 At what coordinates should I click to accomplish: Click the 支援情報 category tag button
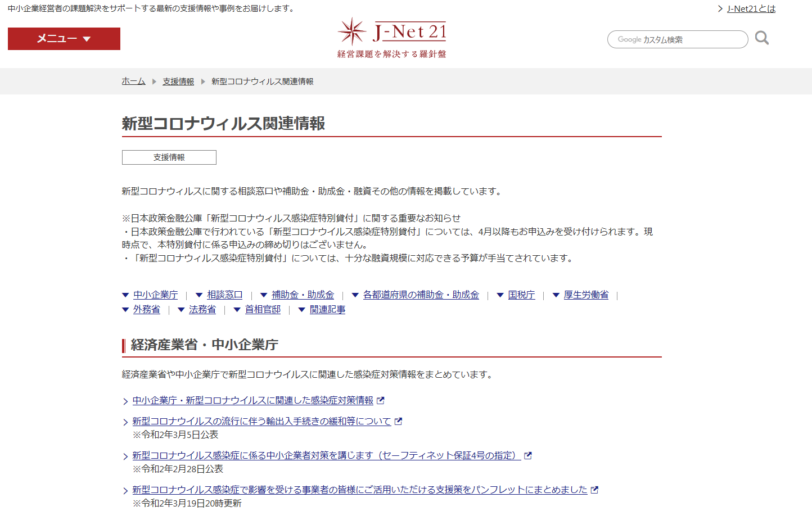tap(169, 157)
